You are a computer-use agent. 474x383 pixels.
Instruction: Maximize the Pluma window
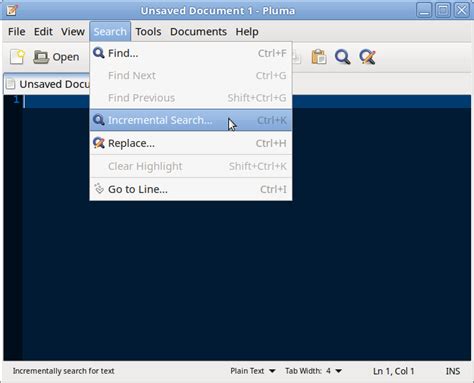coord(443,10)
